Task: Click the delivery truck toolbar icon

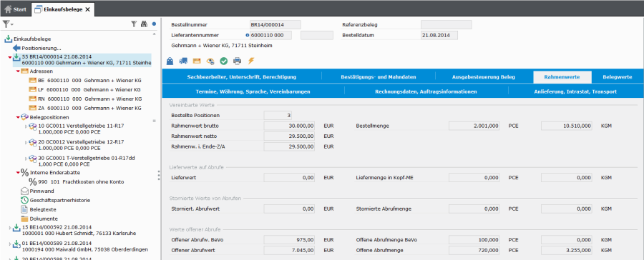Action: tap(183, 61)
